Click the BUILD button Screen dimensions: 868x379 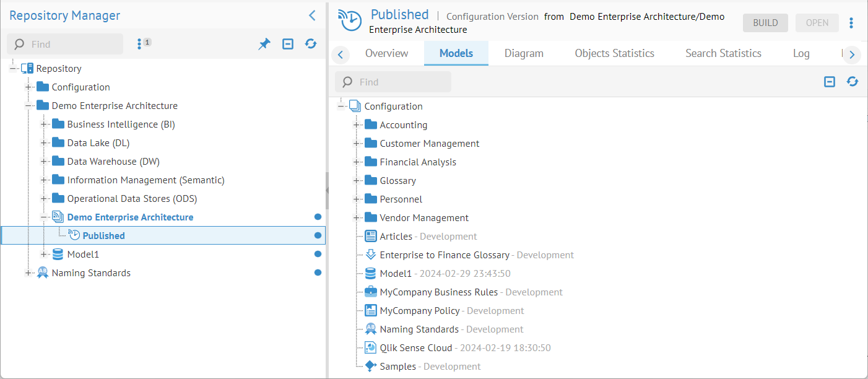(x=765, y=23)
